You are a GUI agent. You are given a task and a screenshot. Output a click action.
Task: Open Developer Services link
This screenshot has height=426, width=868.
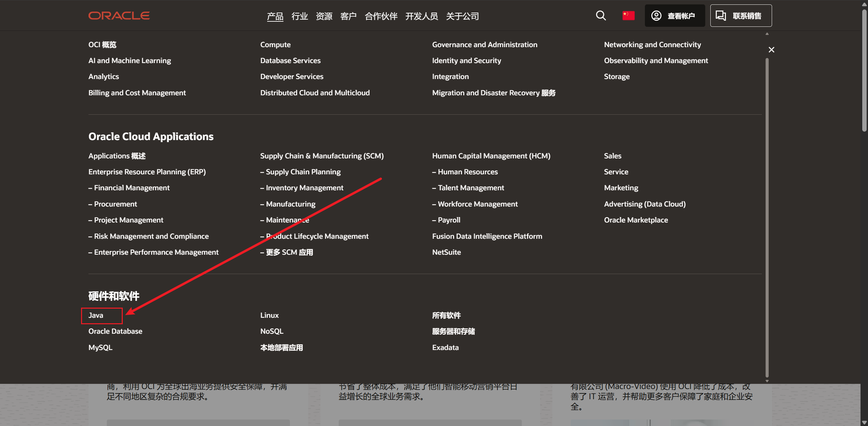[x=292, y=77]
